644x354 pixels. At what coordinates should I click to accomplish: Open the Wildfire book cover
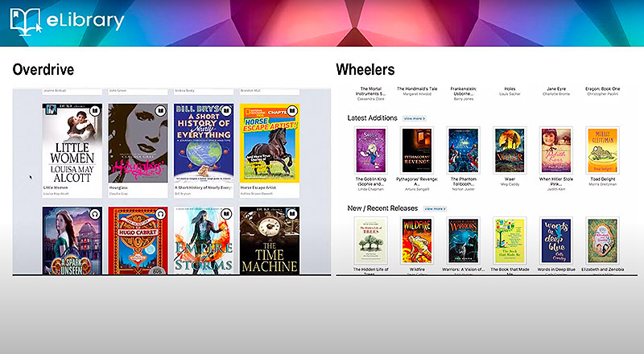(417, 240)
